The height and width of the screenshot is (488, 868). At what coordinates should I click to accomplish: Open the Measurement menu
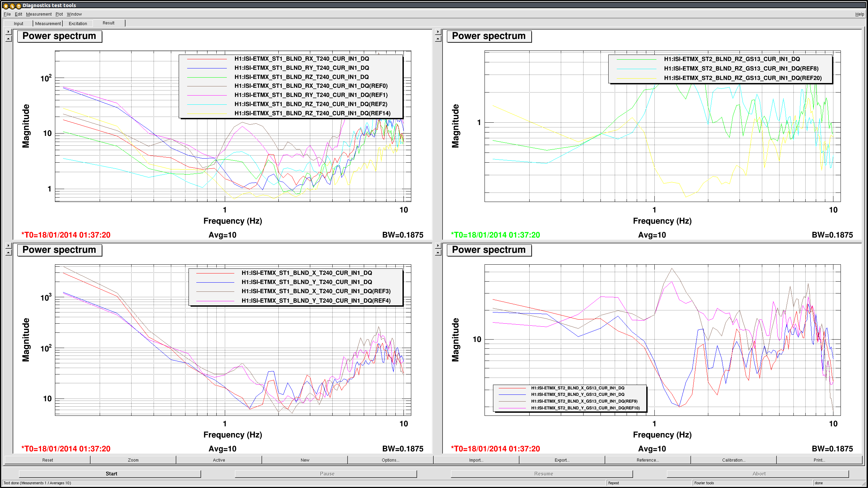point(39,14)
